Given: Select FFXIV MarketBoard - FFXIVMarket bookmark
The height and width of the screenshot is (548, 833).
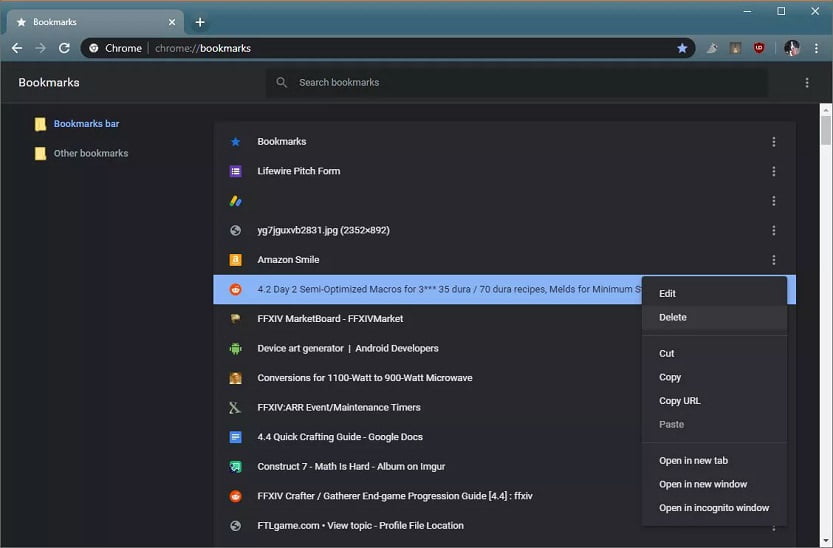Looking at the screenshot, I should click(428, 319).
